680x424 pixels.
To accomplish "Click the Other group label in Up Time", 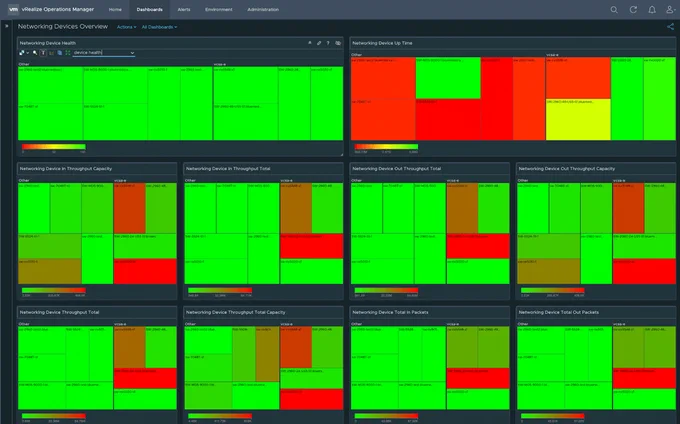I will [x=356, y=55].
